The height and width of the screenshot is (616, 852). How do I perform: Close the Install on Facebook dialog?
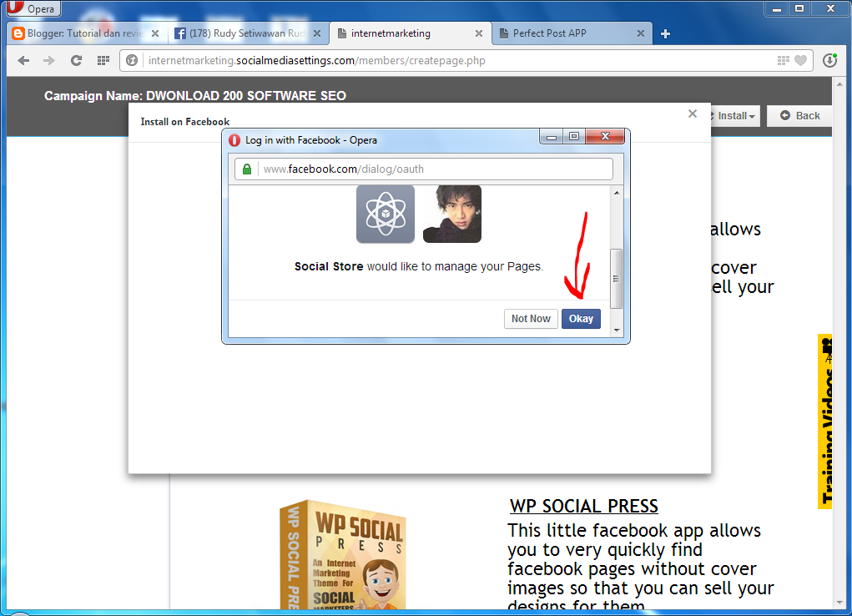click(693, 114)
